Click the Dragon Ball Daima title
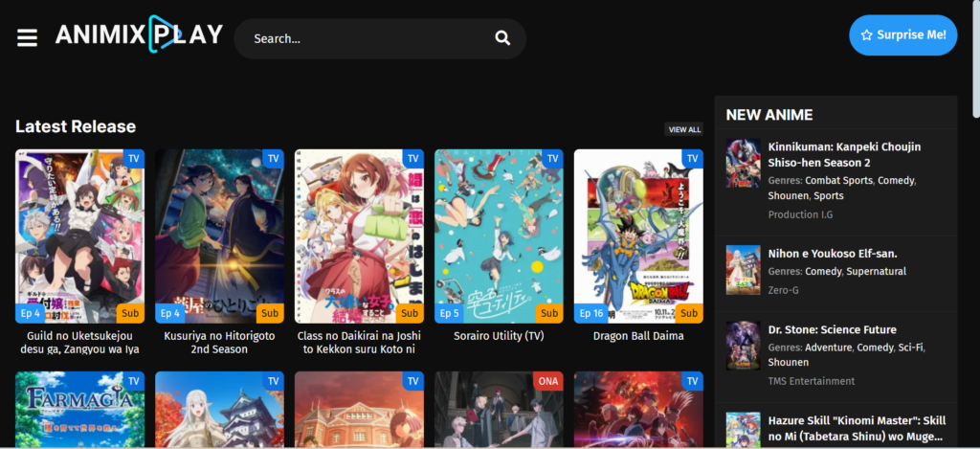 pos(638,336)
